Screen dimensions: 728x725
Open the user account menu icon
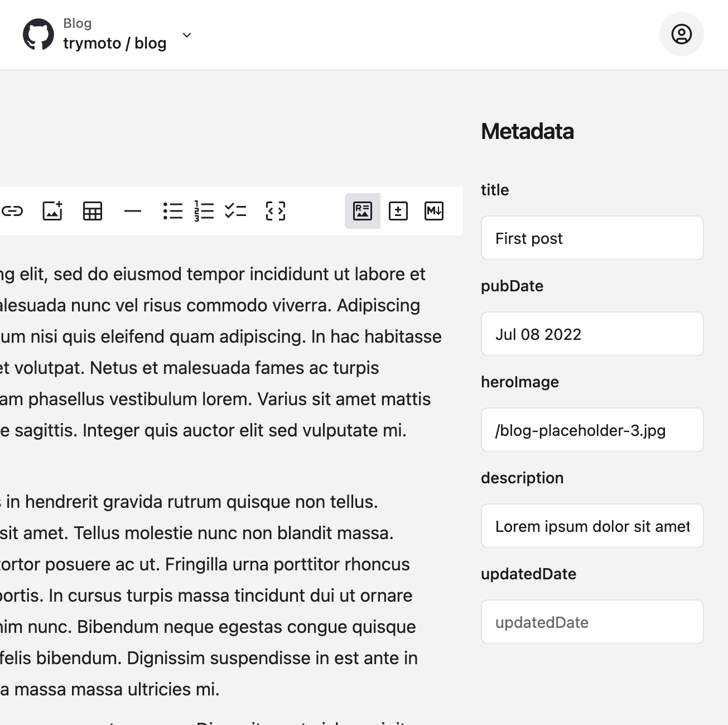(681, 34)
